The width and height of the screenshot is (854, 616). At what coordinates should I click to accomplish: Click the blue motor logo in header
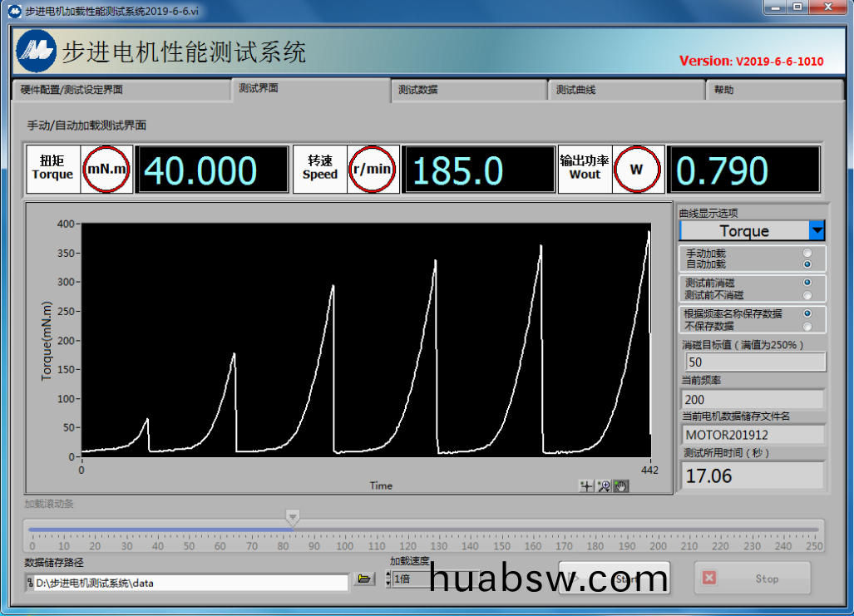tap(37, 52)
